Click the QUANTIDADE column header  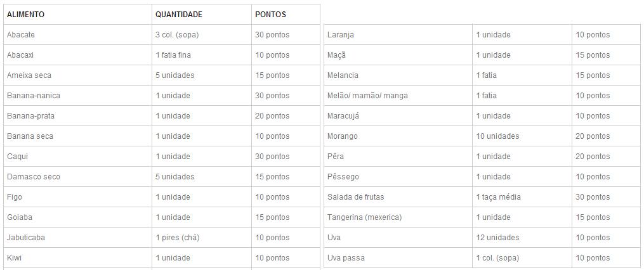[179, 14]
